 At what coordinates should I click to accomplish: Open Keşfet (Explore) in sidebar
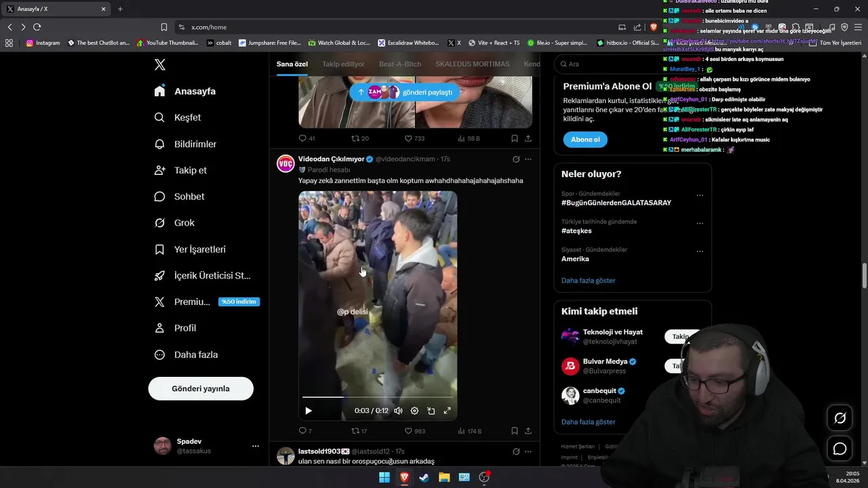point(178,117)
